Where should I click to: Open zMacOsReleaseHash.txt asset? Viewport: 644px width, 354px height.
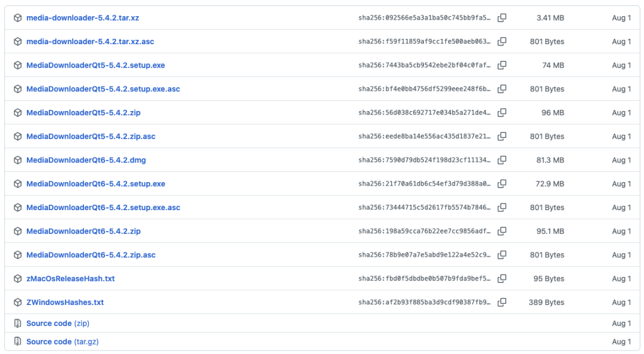70,279
